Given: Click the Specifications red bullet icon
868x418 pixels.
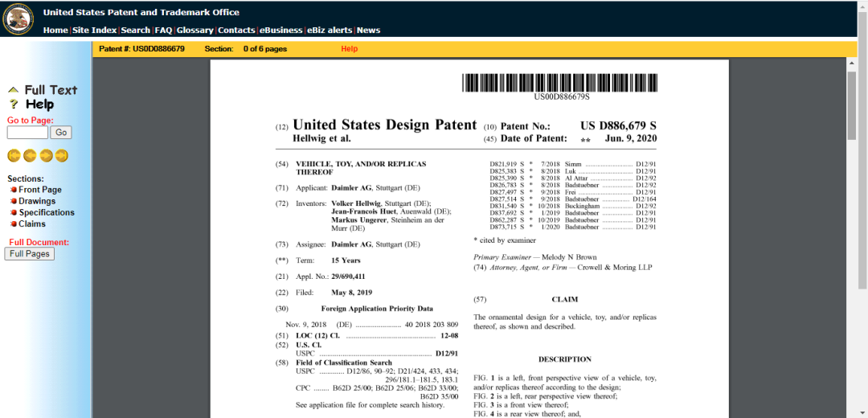Looking at the screenshot, I should (14, 212).
